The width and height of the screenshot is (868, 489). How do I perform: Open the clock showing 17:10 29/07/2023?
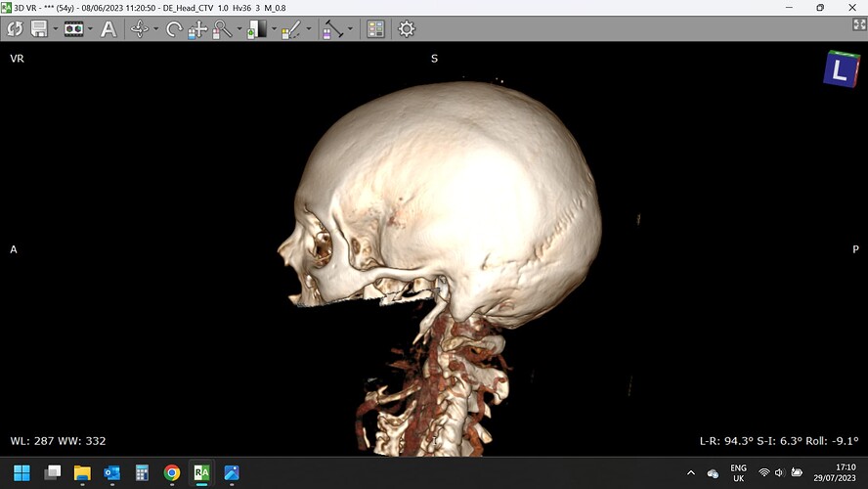coord(835,473)
